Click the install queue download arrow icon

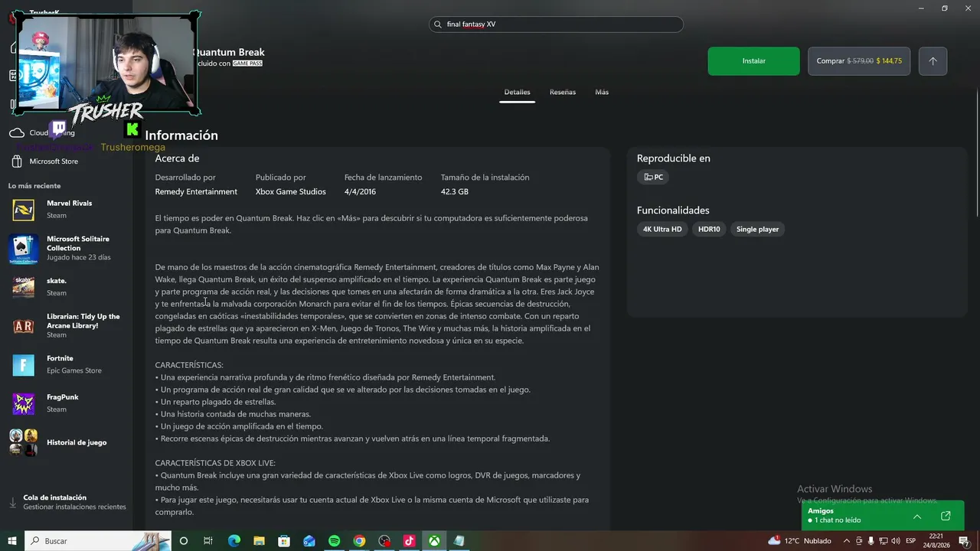point(12,503)
